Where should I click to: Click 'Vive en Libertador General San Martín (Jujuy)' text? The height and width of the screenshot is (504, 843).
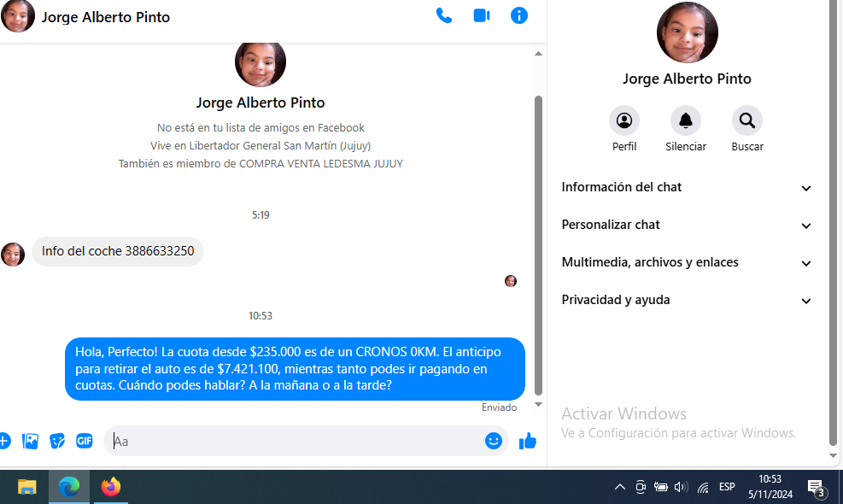click(261, 146)
